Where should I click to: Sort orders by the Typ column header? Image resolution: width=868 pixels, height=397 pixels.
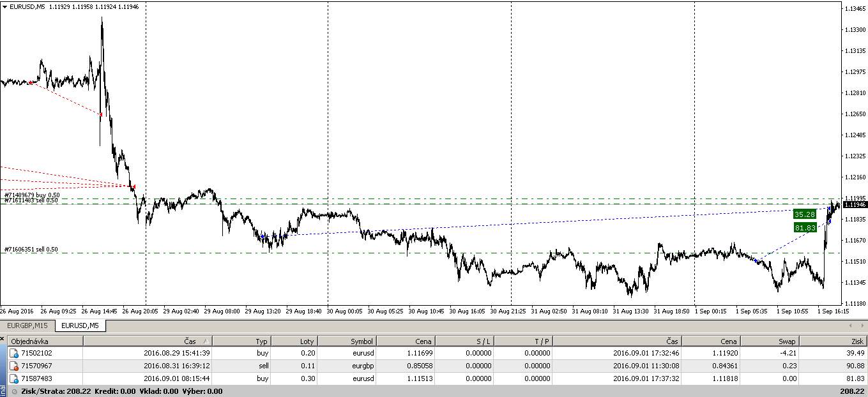click(241, 341)
